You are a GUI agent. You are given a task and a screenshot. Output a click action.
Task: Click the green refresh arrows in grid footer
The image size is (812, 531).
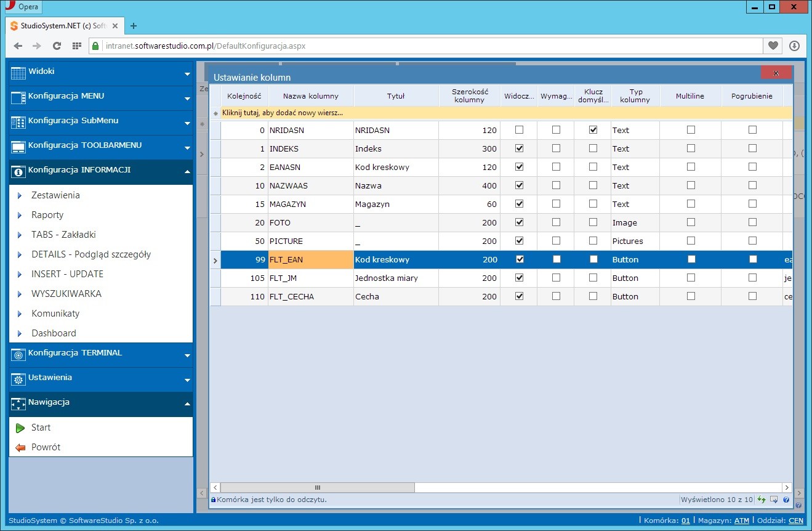pyautogui.click(x=762, y=500)
